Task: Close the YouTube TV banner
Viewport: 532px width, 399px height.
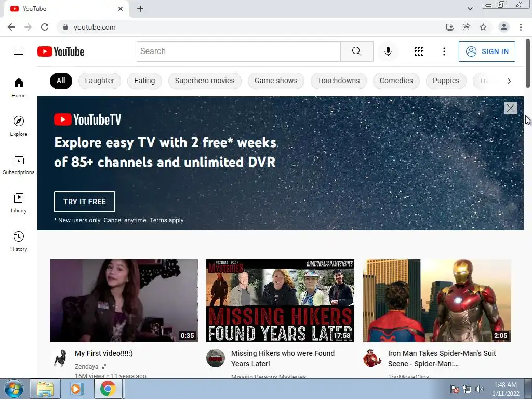Action: coord(510,108)
